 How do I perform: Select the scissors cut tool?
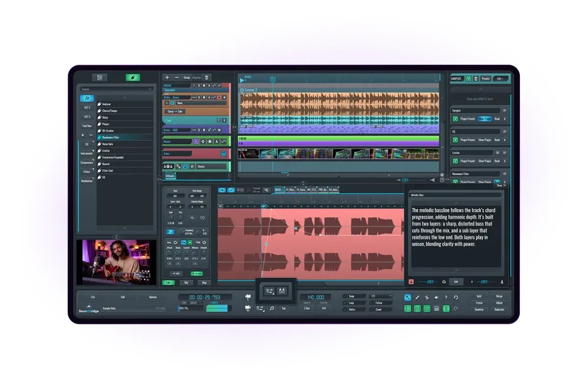point(427,297)
